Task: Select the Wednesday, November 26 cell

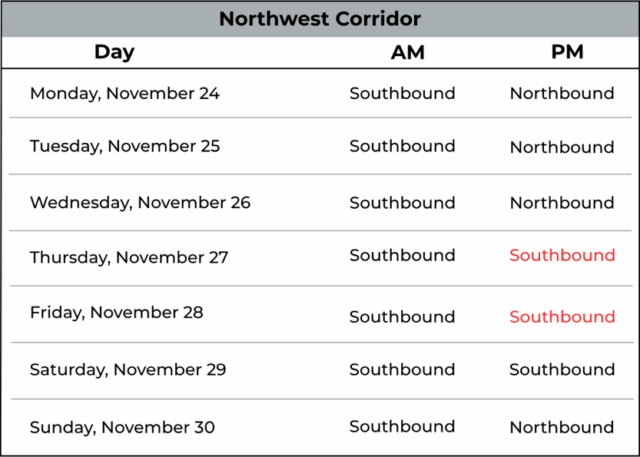Action: click(140, 203)
